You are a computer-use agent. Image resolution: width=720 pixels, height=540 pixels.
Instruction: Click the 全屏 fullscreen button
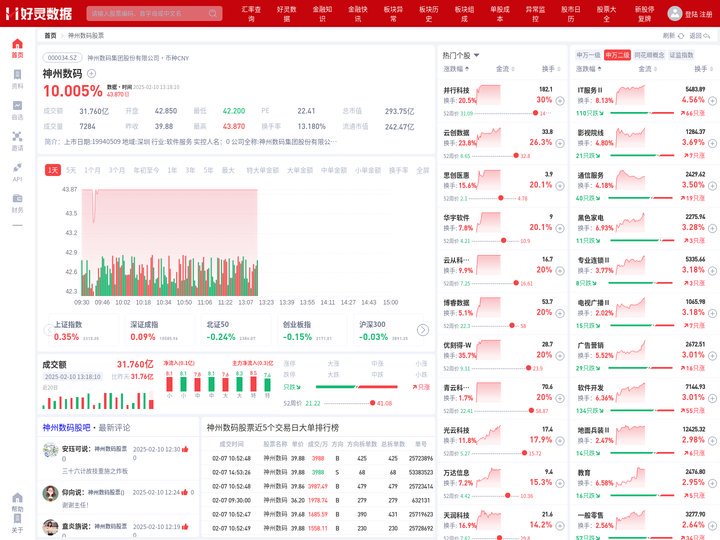pos(422,170)
